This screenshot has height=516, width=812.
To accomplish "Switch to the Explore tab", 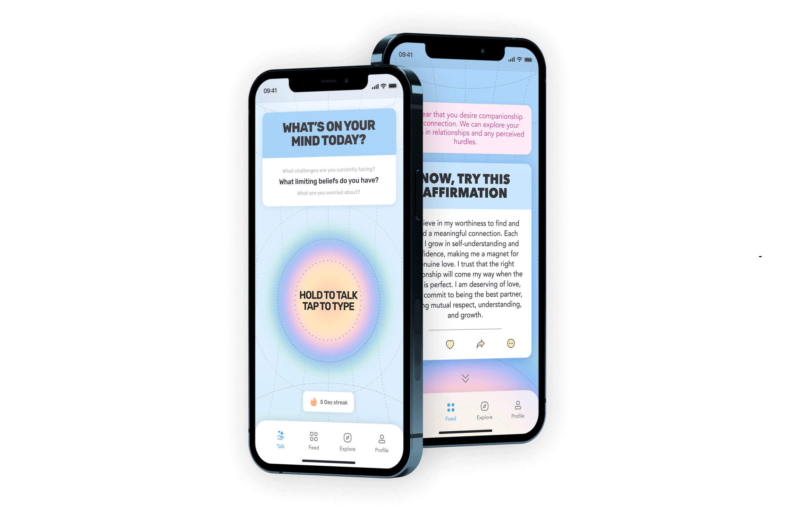I will pos(348,442).
